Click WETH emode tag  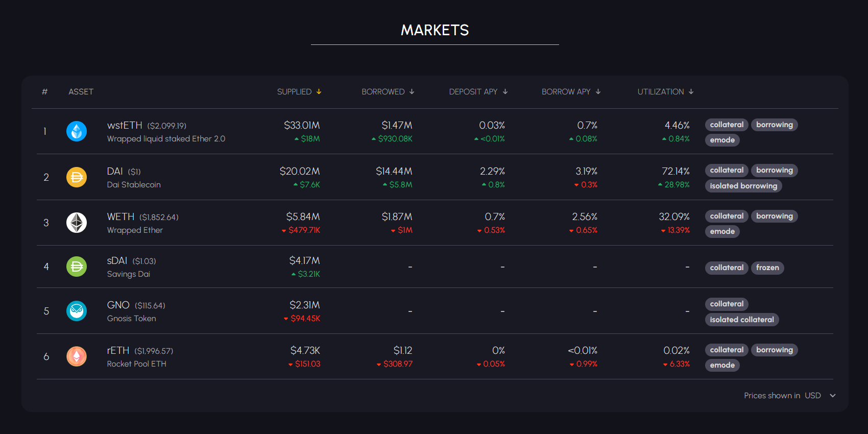722,231
